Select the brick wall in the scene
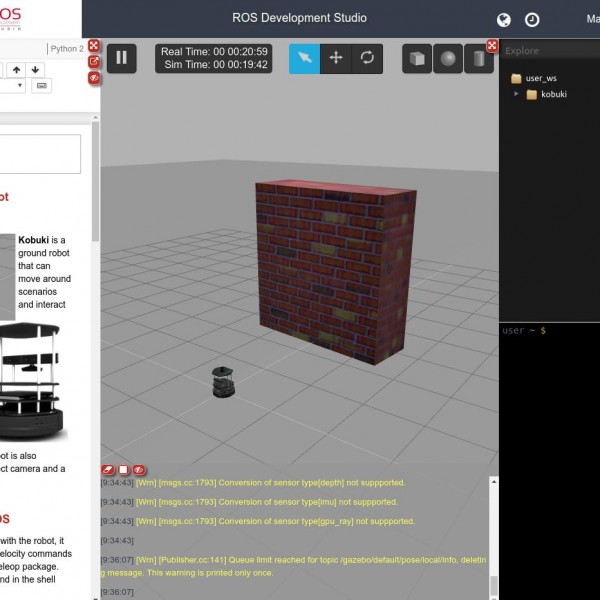Viewport: 600px width, 600px height. click(335, 271)
